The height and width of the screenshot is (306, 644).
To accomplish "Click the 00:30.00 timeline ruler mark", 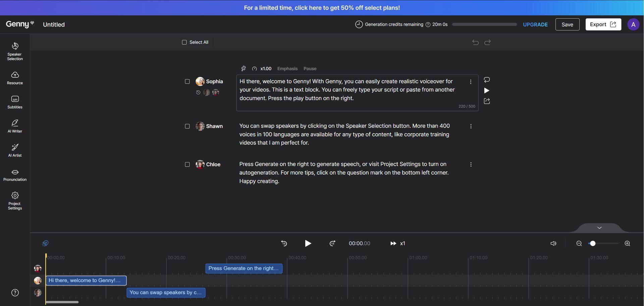I will coord(237,258).
